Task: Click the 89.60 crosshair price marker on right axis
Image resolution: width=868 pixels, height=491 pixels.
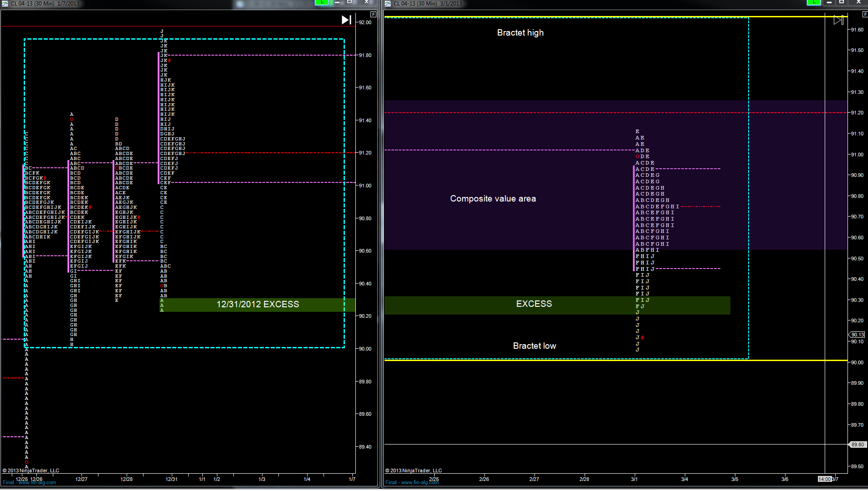Action: click(857, 444)
